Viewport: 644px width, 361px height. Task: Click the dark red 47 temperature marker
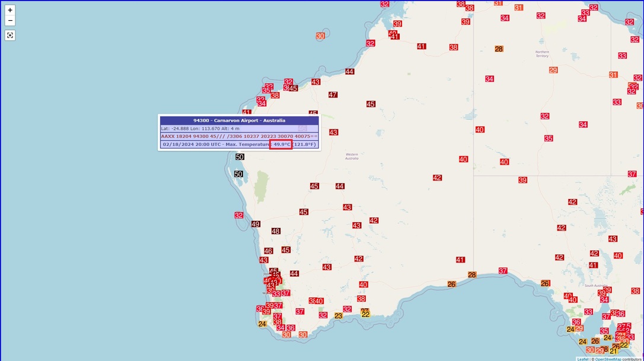[x=333, y=95]
